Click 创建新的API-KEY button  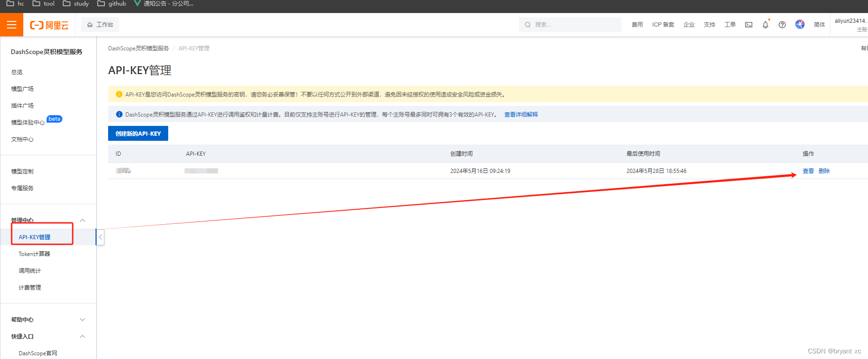138,133
